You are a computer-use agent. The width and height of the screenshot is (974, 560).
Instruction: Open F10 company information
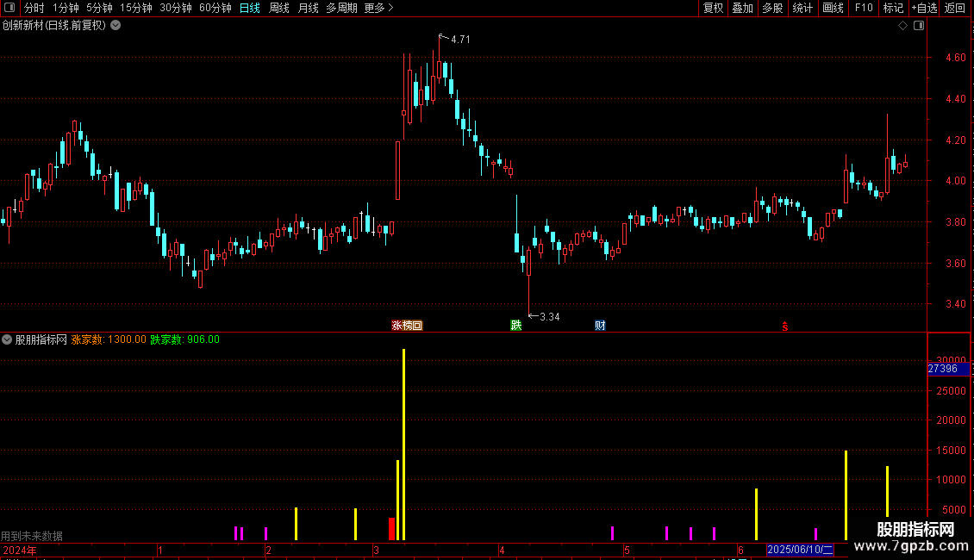pos(864,8)
